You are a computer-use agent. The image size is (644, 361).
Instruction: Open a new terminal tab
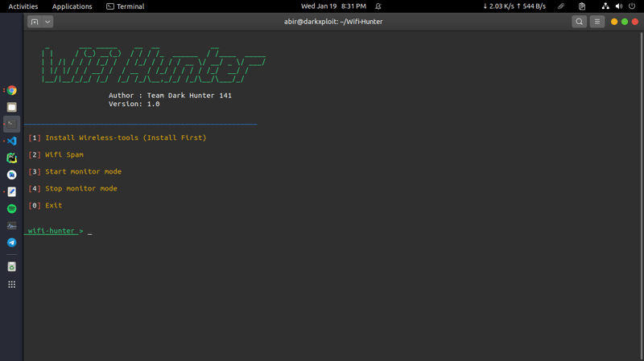click(34, 22)
